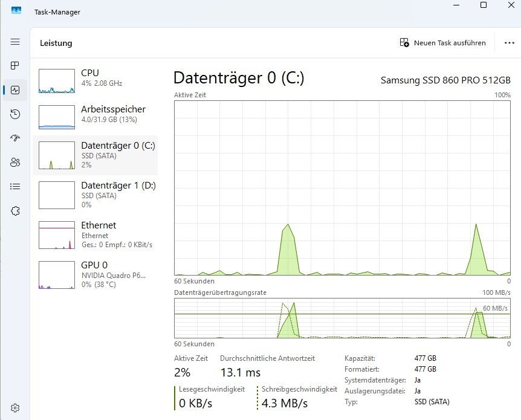Click the 'Lesegeschwindigkeit' label
The width and height of the screenshot is (521, 420).
tap(212, 389)
